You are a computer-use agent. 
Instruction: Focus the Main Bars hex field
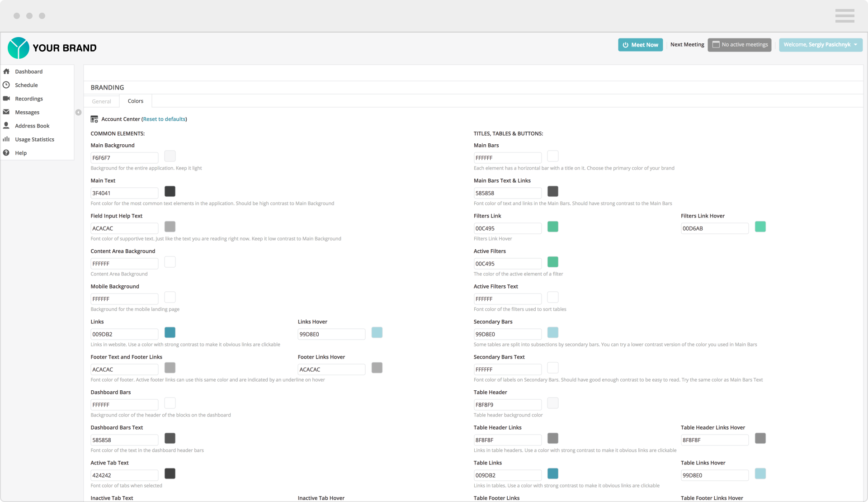point(508,158)
